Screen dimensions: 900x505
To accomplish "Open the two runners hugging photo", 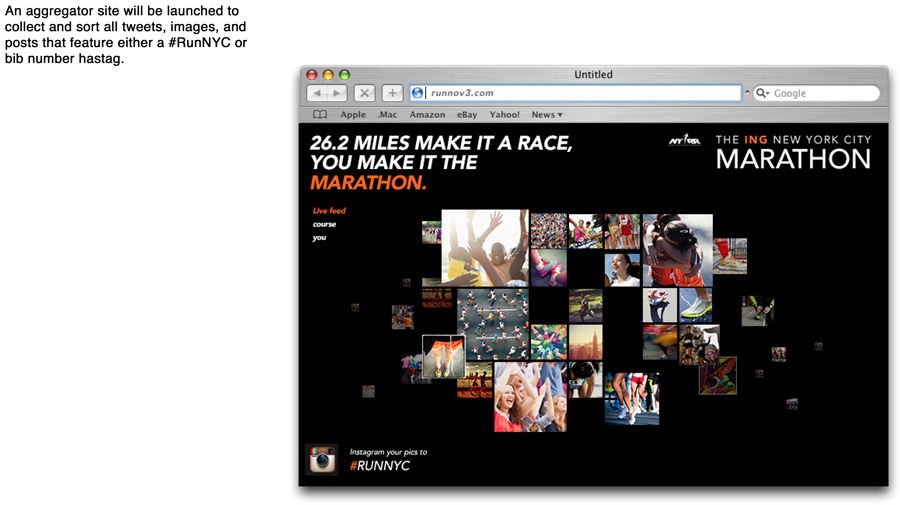I will 677,250.
